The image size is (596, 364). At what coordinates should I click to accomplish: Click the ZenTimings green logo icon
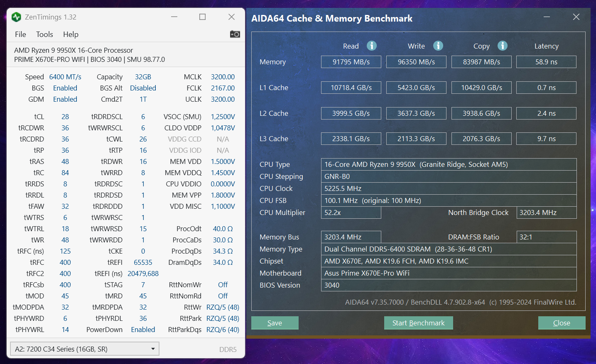(x=17, y=17)
